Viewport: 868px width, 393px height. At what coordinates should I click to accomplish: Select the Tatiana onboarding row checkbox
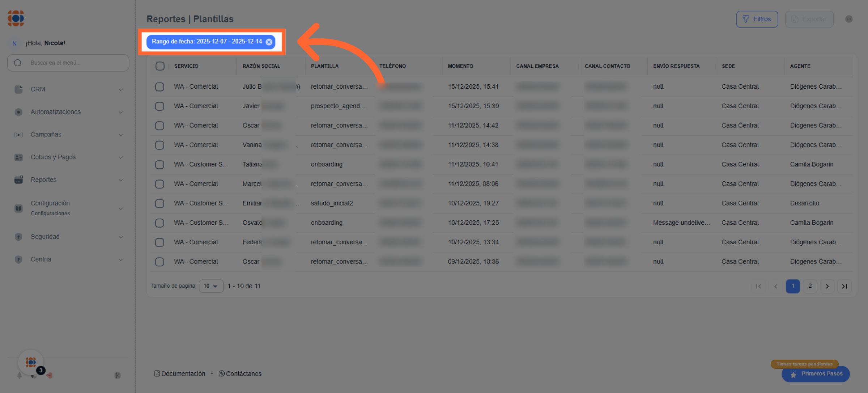click(x=159, y=165)
